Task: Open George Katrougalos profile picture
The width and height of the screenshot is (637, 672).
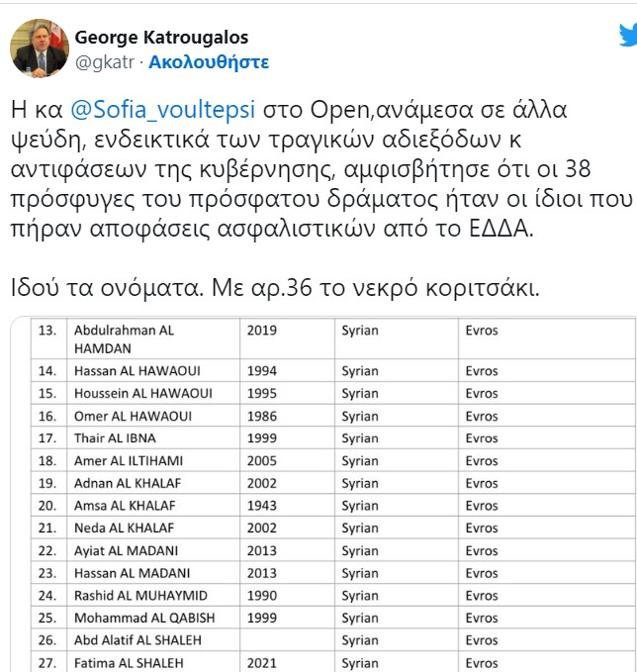Action: tap(40, 48)
